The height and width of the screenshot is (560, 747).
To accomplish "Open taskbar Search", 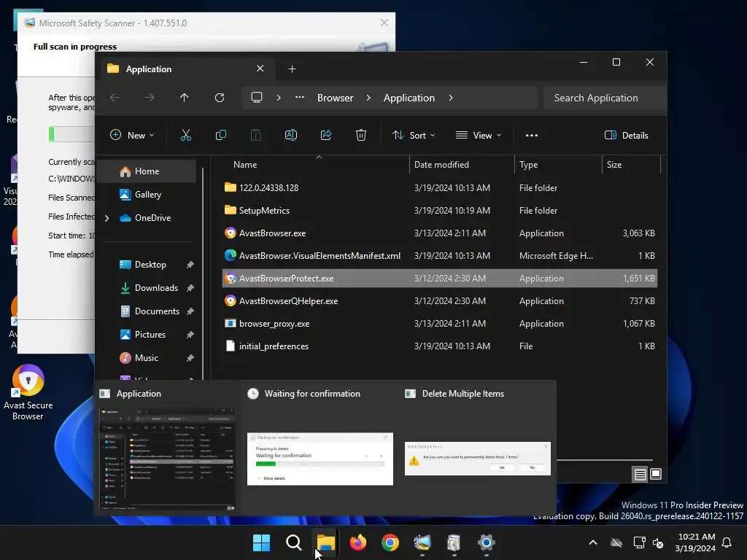I will coord(294,542).
